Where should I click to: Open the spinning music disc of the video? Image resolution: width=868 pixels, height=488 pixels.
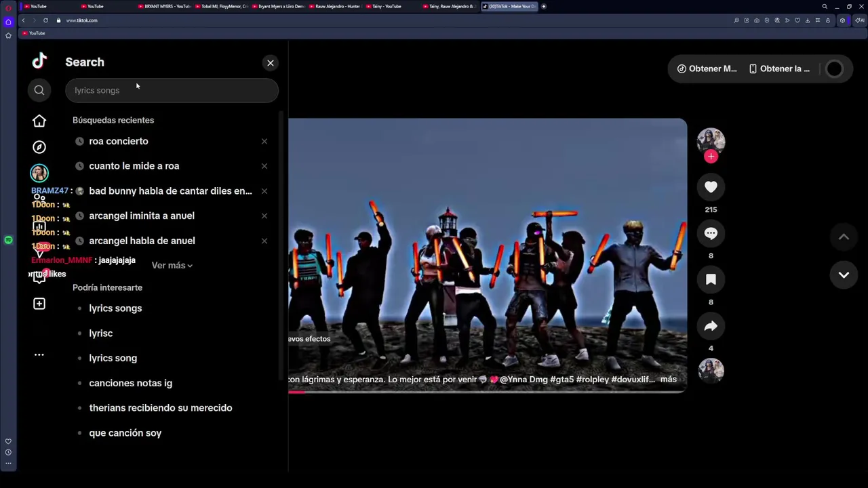711,370
